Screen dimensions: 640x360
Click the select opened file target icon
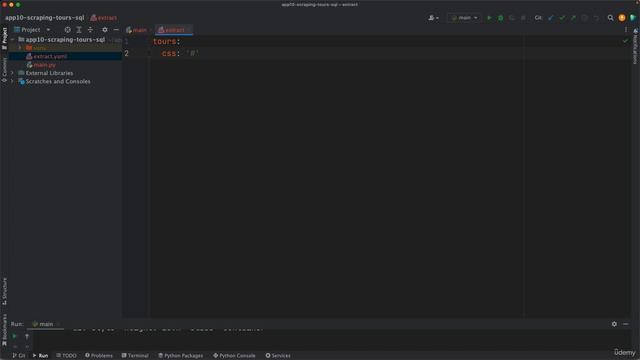[x=67, y=30]
